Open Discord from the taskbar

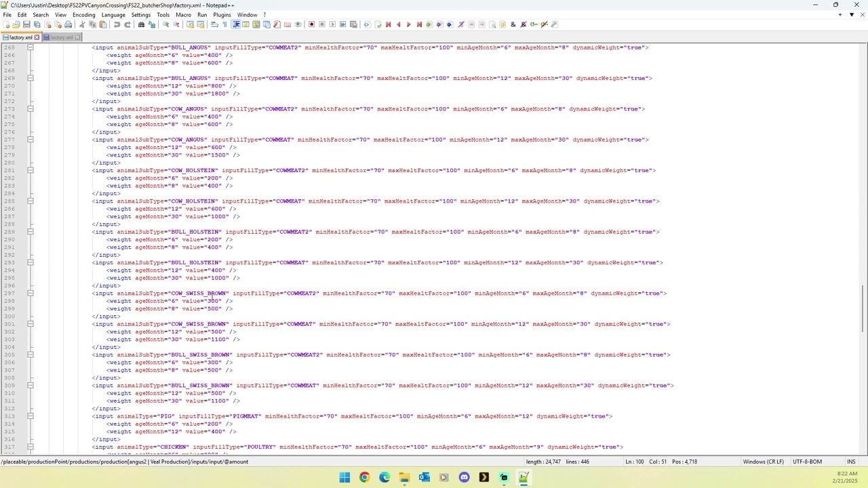pos(464,477)
